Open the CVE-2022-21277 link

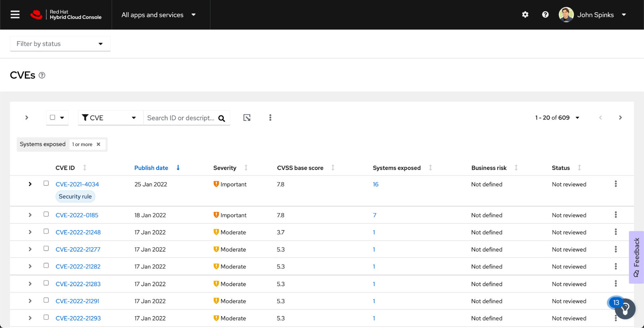(x=78, y=249)
